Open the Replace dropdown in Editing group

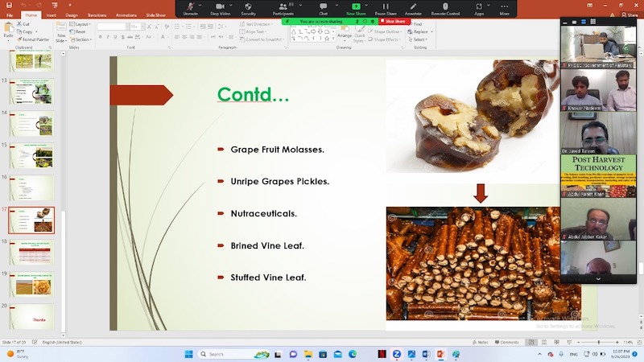(419, 32)
